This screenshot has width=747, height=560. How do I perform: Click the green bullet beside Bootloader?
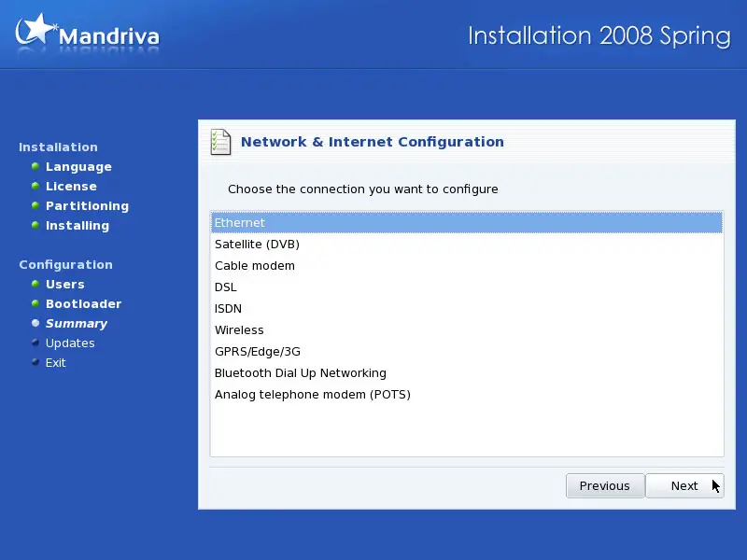coord(35,303)
